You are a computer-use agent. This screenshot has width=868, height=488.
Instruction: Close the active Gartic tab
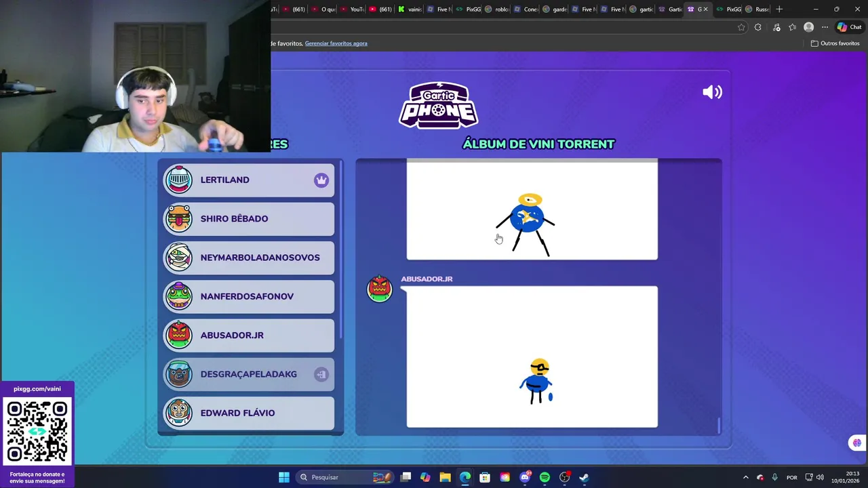pyautogui.click(x=705, y=9)
